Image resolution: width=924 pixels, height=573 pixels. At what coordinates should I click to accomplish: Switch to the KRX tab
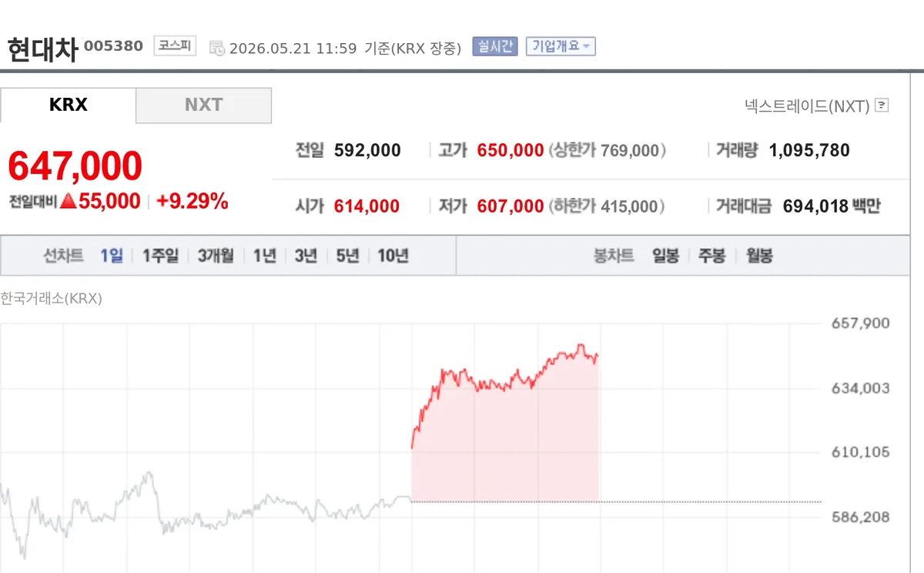click(69, 106)
